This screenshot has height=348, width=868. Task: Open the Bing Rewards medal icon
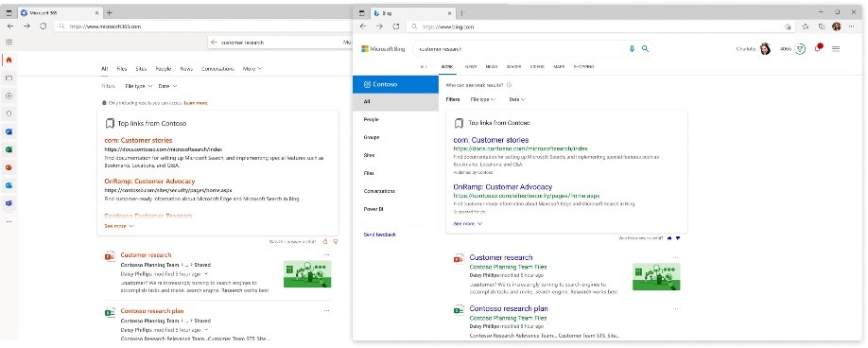(x=800, y=48)
